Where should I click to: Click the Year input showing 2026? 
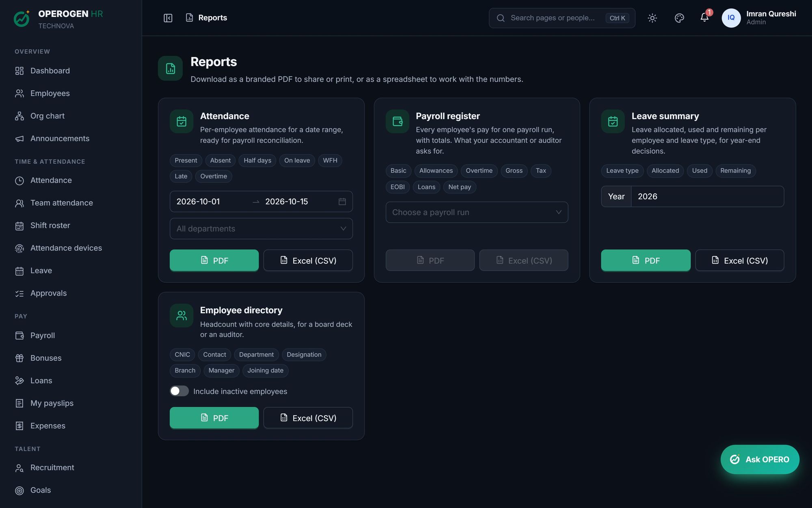(x=707, y=196)
